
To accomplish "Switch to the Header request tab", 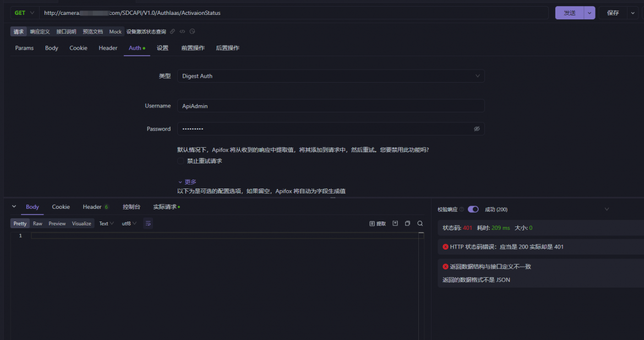I will pyautogui.click(x=108, y=48).
